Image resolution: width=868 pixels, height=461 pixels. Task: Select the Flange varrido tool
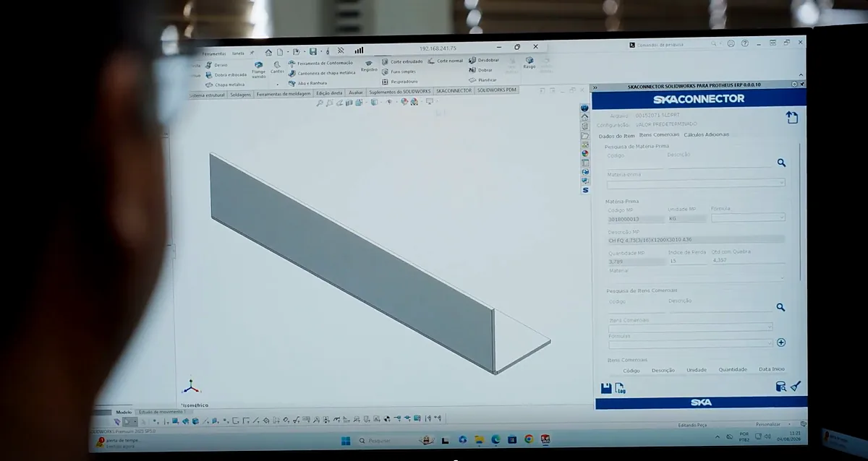point(258,69)
